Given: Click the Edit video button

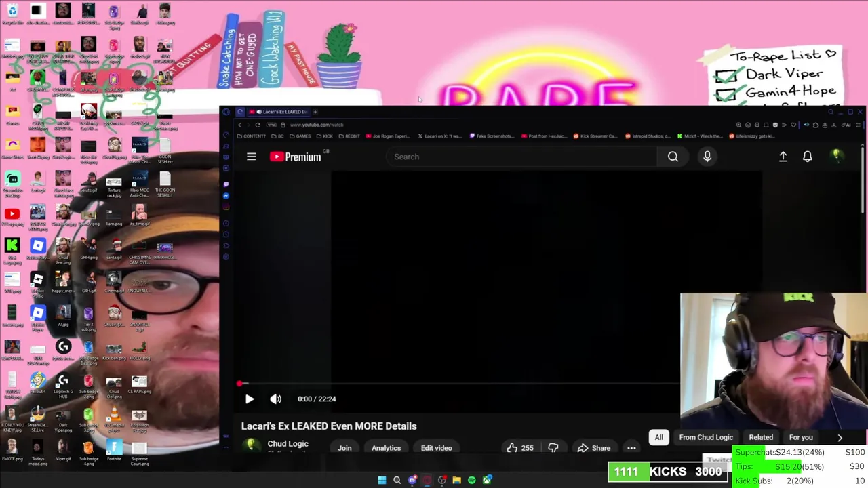Looking at the screenshot, I should (x=436, y=448).
